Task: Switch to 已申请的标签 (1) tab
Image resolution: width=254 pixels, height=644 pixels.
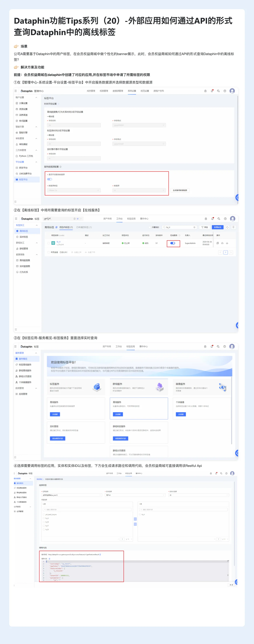Action: coord(84,227)
